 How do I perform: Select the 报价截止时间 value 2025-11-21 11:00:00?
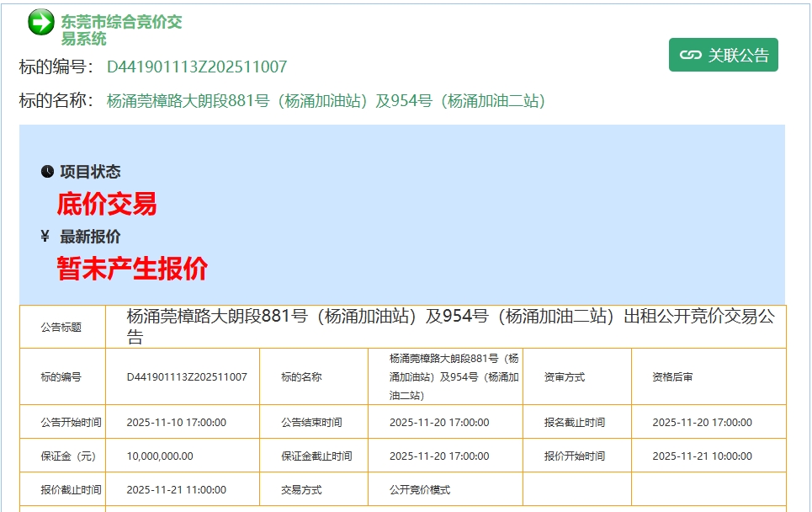pyautogui.click(x=176, y=490)
